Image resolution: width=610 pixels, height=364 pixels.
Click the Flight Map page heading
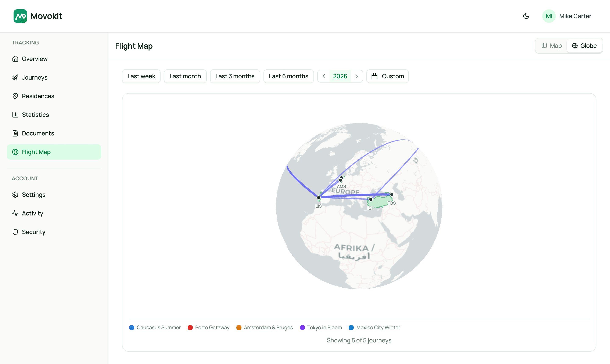click(x=134, y=46)
